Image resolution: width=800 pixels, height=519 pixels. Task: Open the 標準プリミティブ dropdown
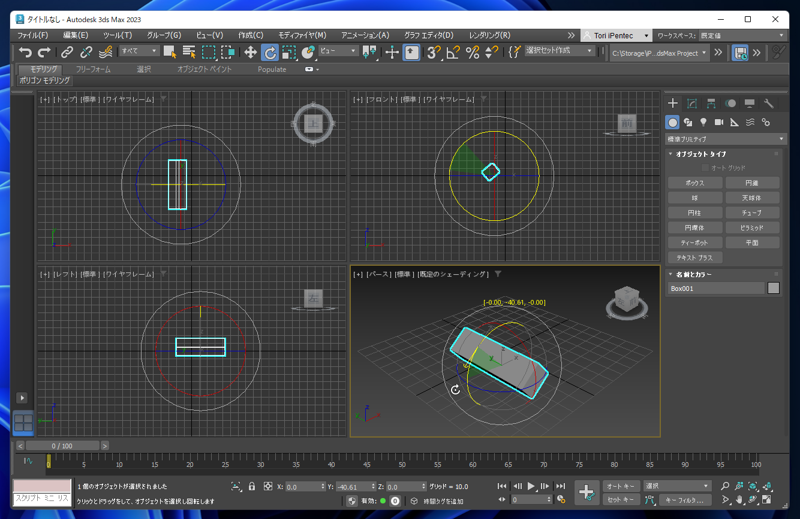tap(725, 139)
